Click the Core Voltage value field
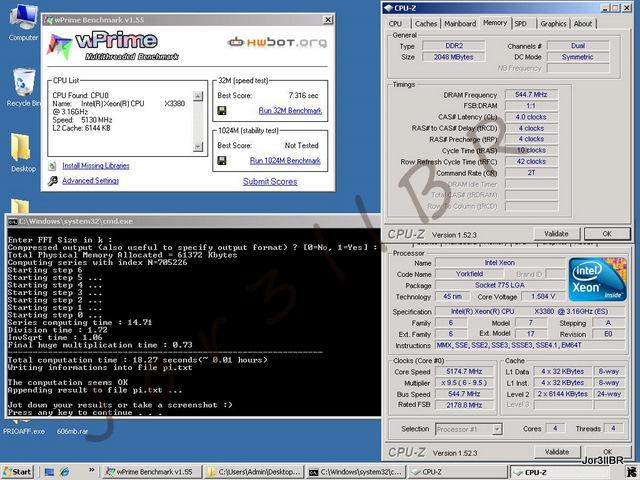Viewport: 640px width, 480px height. point(543,296)
